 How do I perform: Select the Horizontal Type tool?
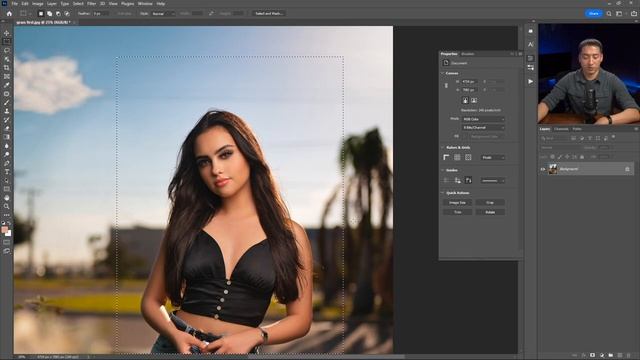[x=7, y=172]
